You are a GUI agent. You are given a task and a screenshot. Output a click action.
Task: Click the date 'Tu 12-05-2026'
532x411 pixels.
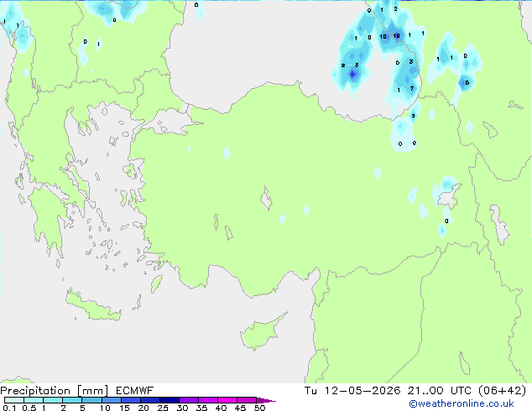click(x=352, y=391)
